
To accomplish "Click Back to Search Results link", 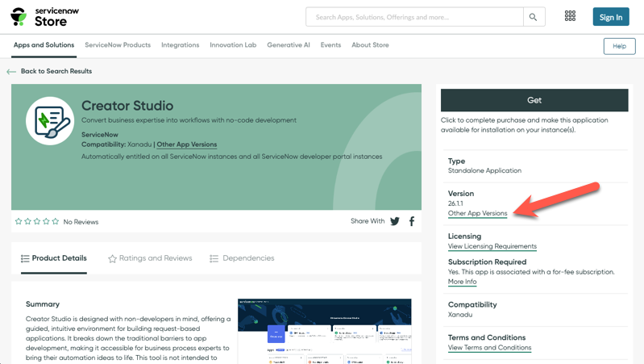I will pos(56,71).
